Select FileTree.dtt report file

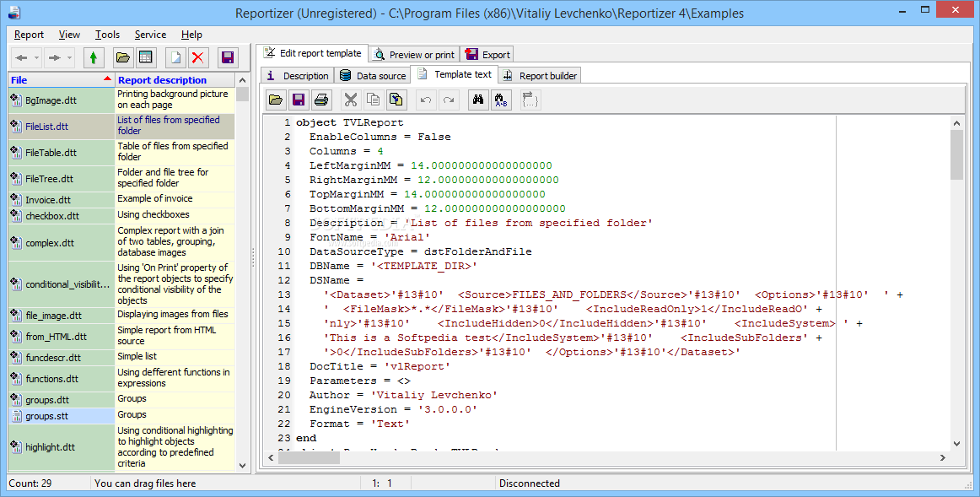pos(62,179)
